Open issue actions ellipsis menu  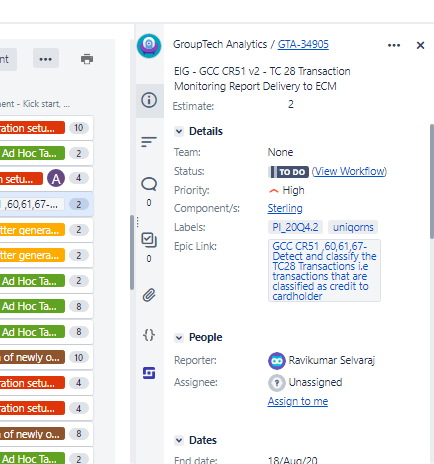point(394,45)
